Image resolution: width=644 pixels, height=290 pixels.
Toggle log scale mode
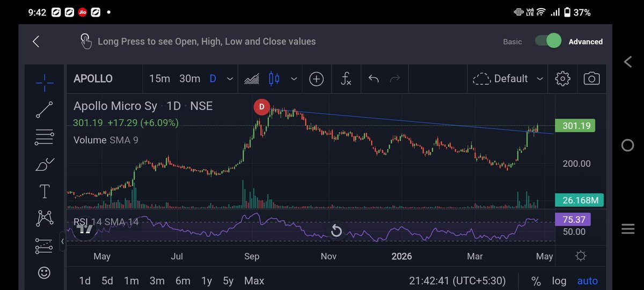(x=559, y=281)
